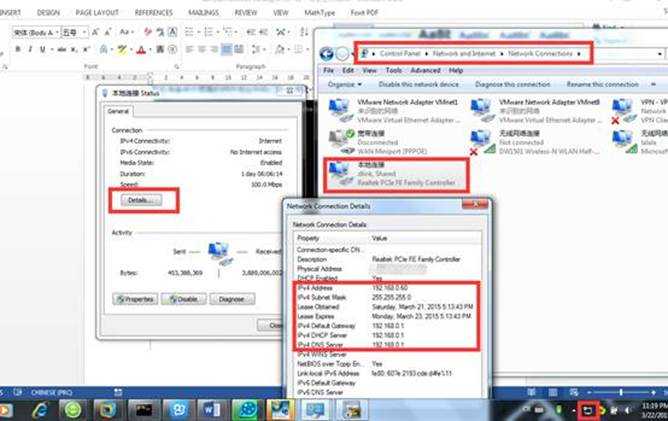This screenshot has height=421, width=668.
Task: Toggle strikethrough text formatting
Action: pos(62,50)
